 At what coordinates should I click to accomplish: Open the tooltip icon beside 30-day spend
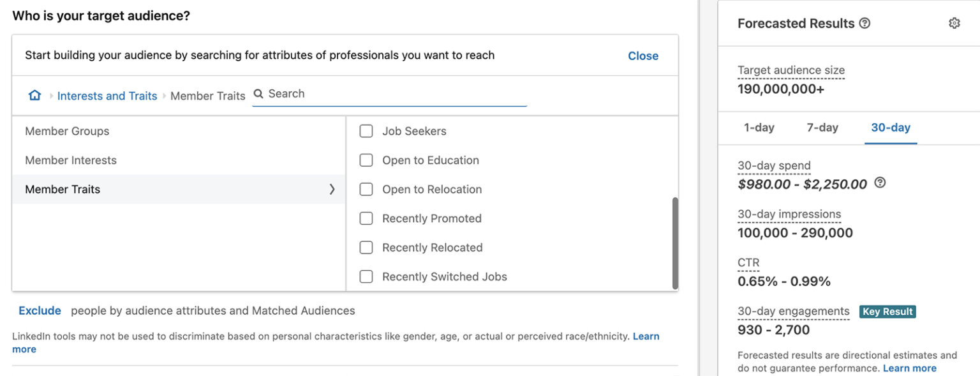coord(880,183)
